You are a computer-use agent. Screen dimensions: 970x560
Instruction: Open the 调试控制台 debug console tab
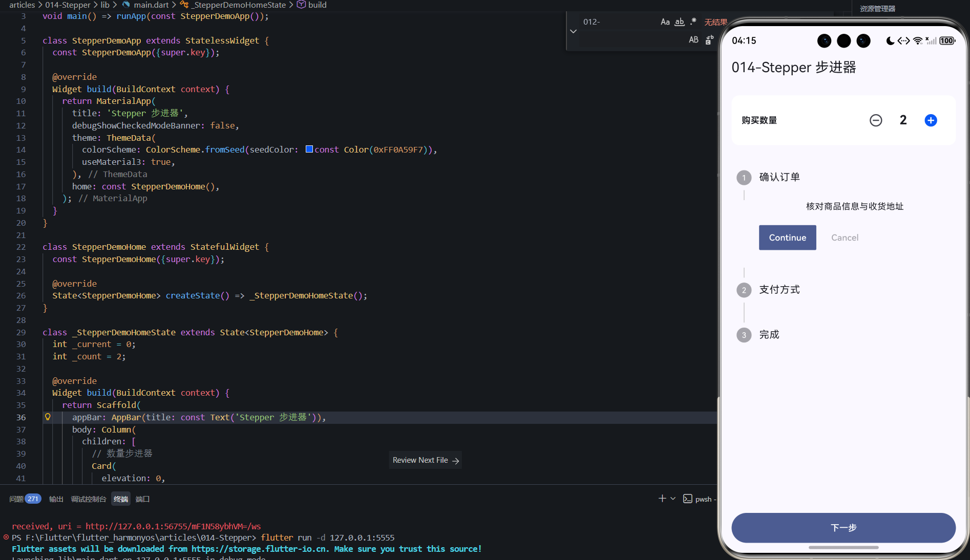coord(88,499)
